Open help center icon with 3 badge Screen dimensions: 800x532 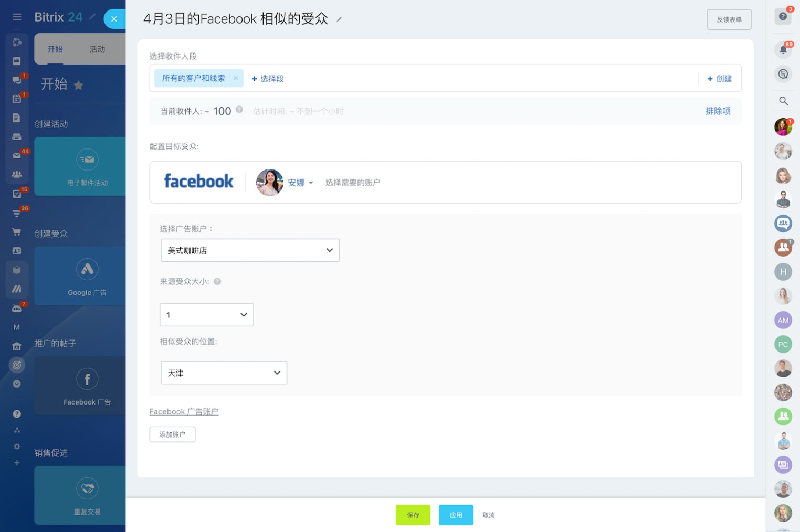(x=783, y=16)
